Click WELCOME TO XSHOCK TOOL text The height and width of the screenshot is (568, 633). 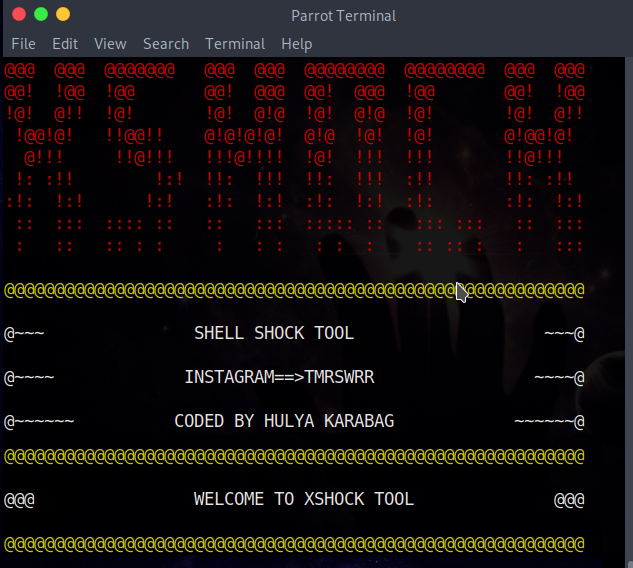tap(304, 499)
